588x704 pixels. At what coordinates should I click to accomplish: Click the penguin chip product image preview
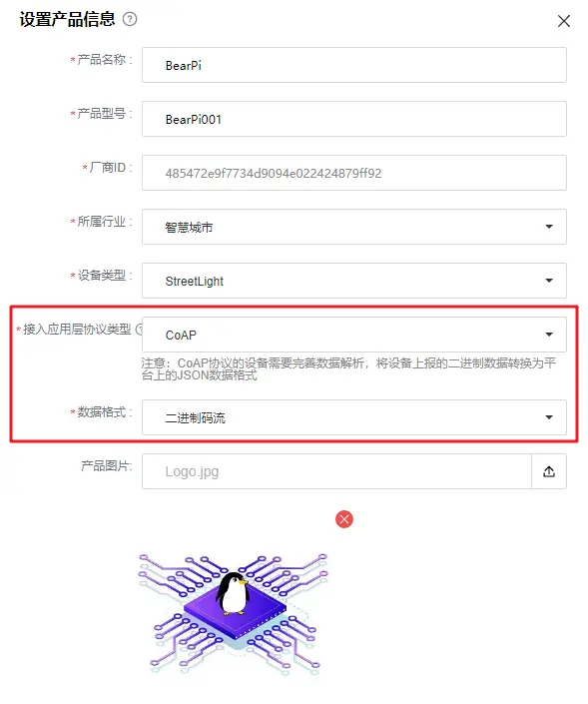point(234,615)
